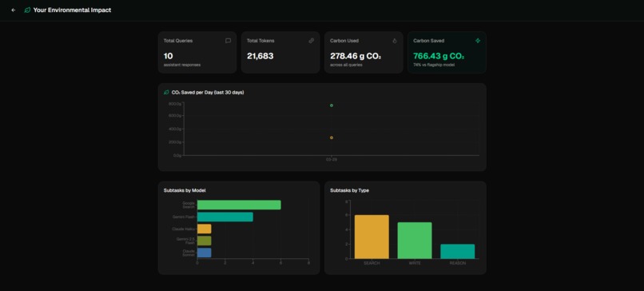Click the CO₂ Saved per Day chart title
This screenshot has height=291, width=644.
click(208, 93)
